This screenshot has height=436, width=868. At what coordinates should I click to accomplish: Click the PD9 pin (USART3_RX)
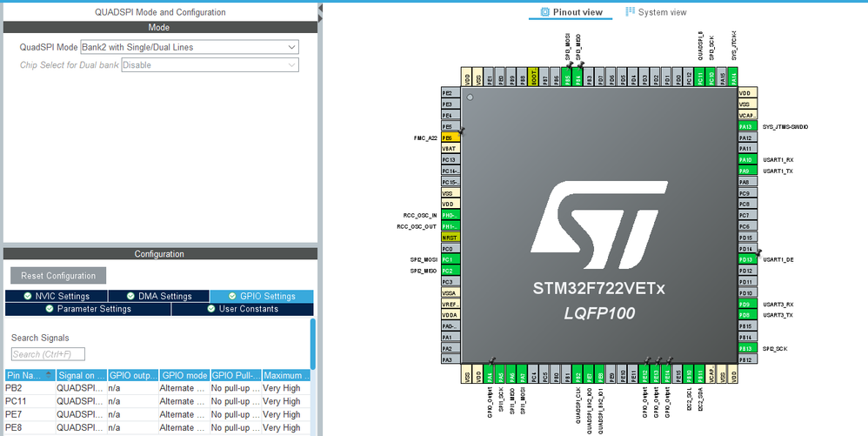click(748, 304)
